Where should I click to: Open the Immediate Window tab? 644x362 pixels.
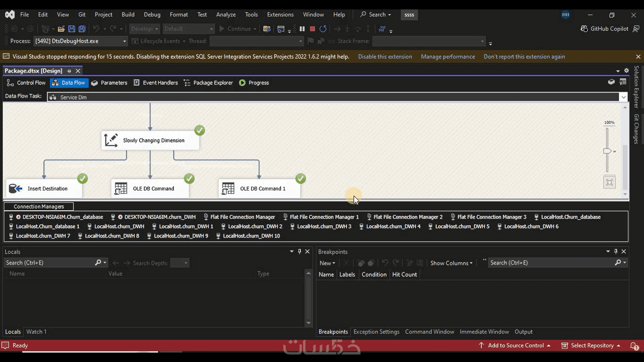(x=484, y=332)
